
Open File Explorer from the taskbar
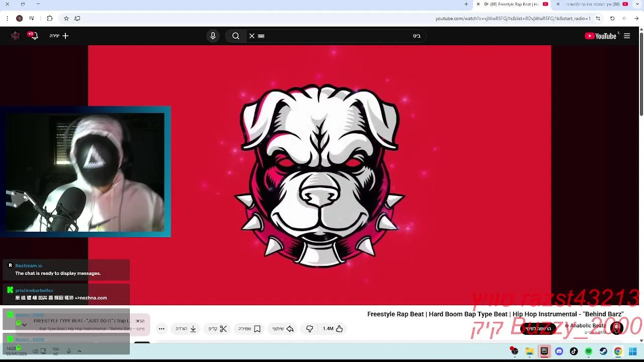point(529,351)
